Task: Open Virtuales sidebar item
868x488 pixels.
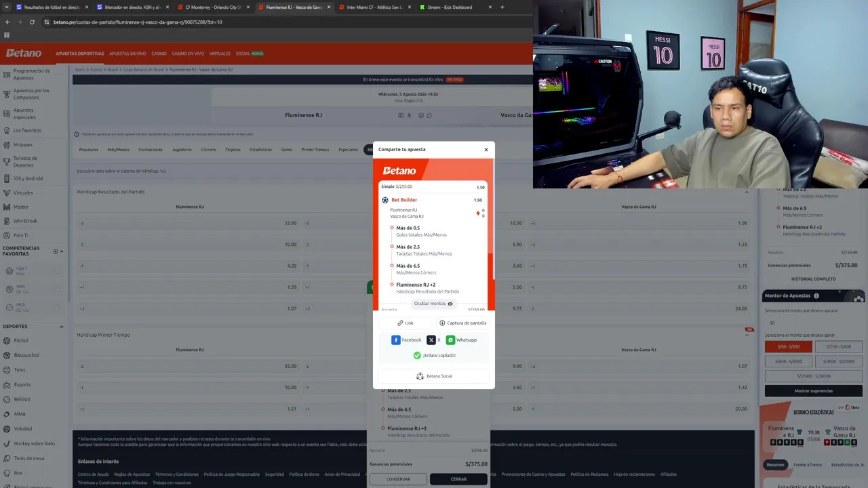Action: [23, 192]
